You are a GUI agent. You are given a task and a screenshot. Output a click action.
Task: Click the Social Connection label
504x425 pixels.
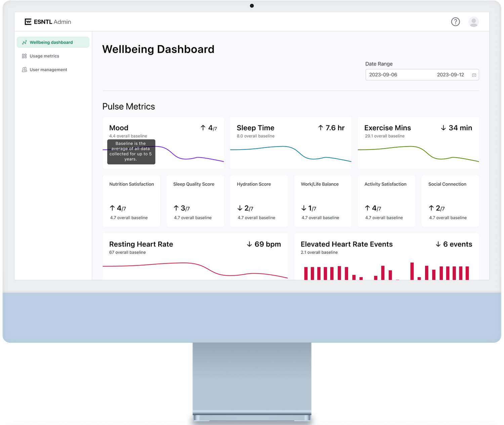point(447,184)
